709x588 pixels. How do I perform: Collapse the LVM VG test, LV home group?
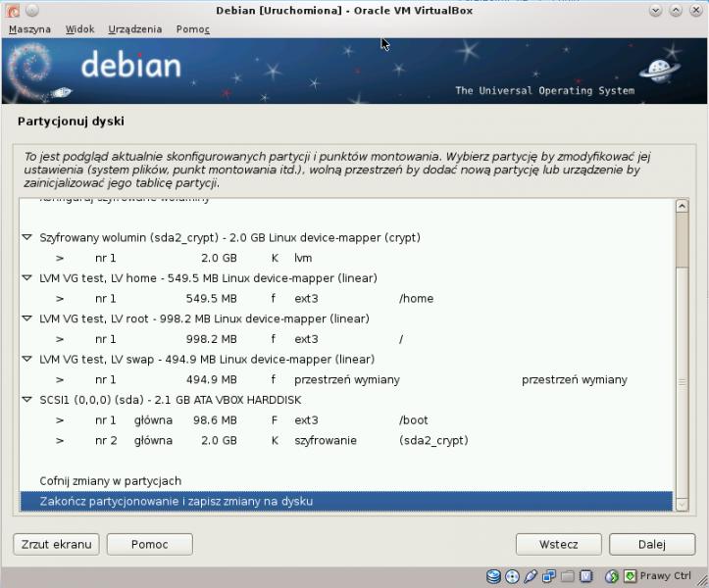(27, 278)
